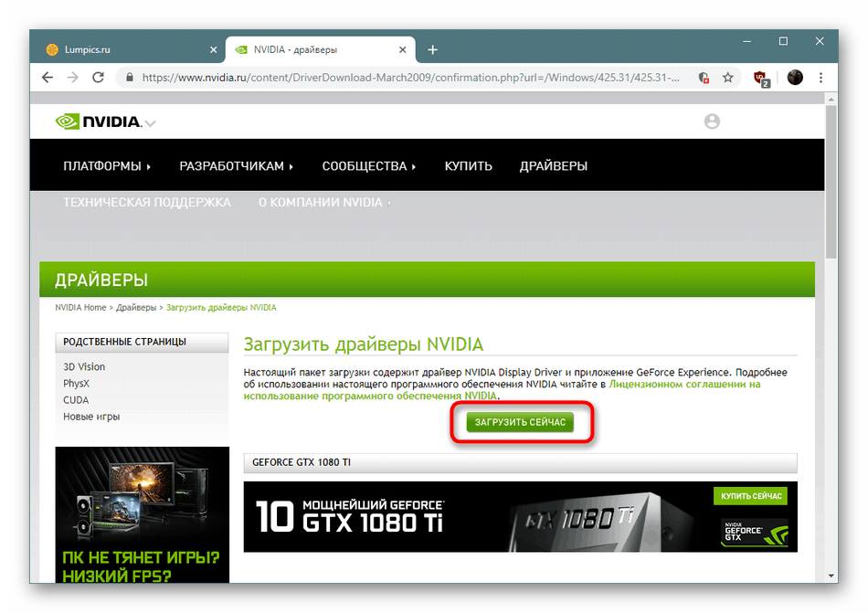The image size is (868, 613).
Task: Click the ПК НЕ ТЯНЕТ ИГРЫ ad
Action: [x=143, y=514]
